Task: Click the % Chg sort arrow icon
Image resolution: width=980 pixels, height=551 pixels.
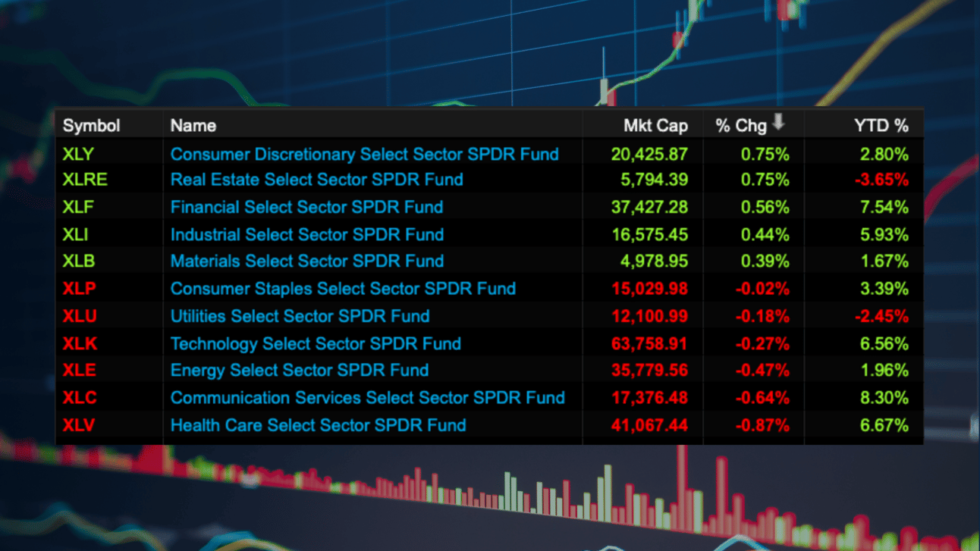Action: point(777,123)
